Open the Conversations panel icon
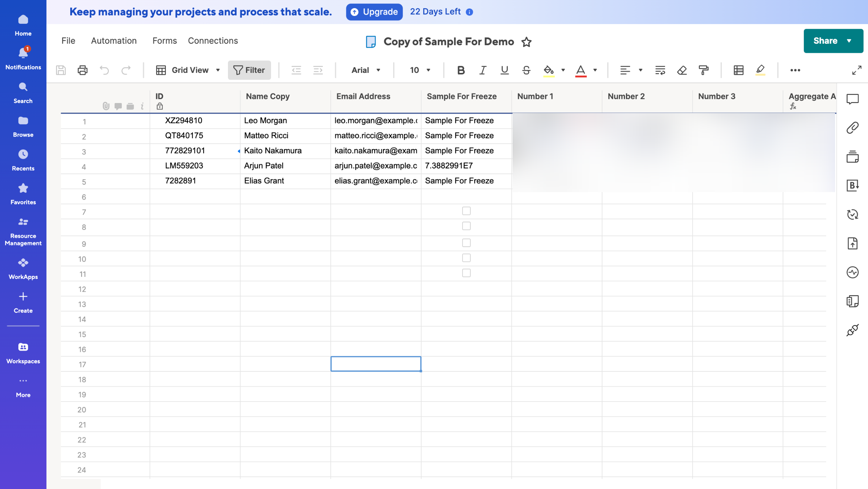This screenshot has height=489, width=868. click(x=852, y=99)
